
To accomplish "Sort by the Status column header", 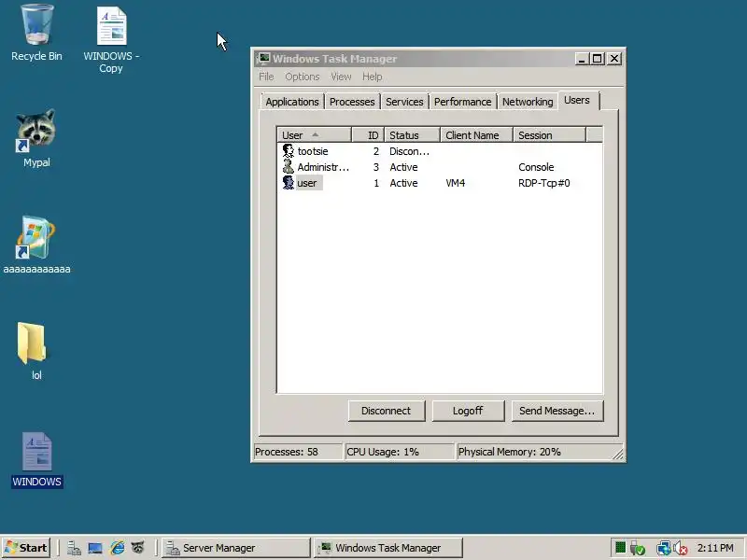I will click(412, 135).
